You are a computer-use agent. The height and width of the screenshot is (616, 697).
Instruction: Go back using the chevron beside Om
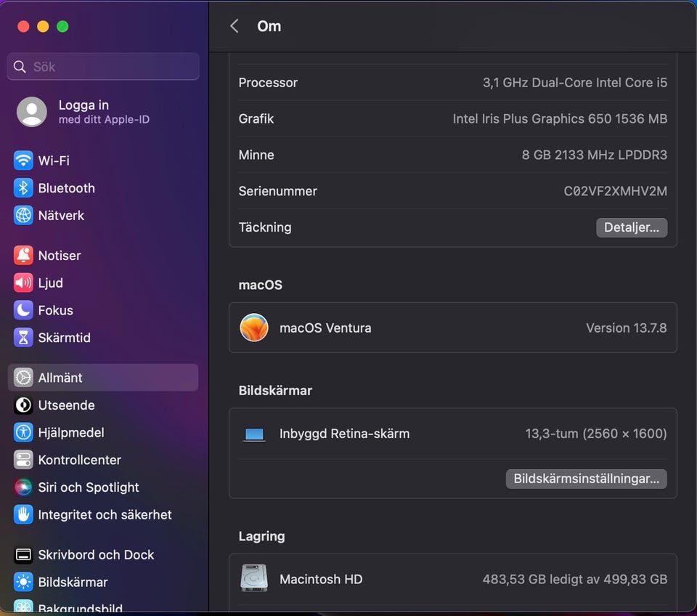pyautogui.click(x=234, y=26)
